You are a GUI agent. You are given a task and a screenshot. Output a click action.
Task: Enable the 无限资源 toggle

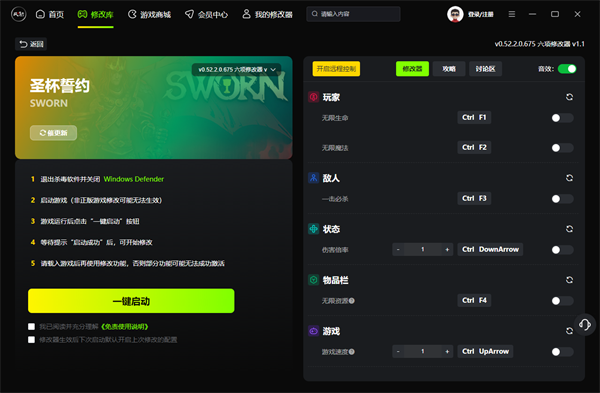click(x=562, y=301)
